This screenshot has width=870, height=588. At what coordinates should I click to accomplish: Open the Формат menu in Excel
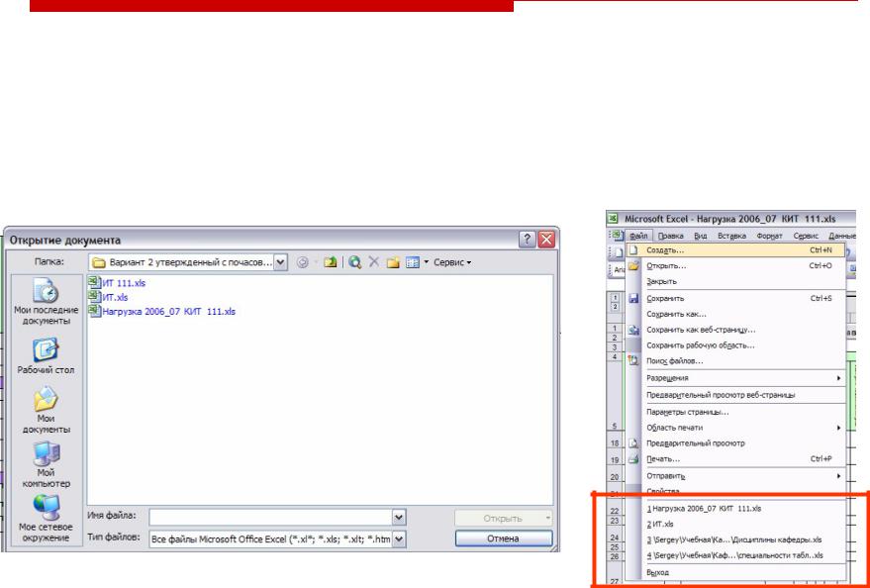(x=769, y=236)
